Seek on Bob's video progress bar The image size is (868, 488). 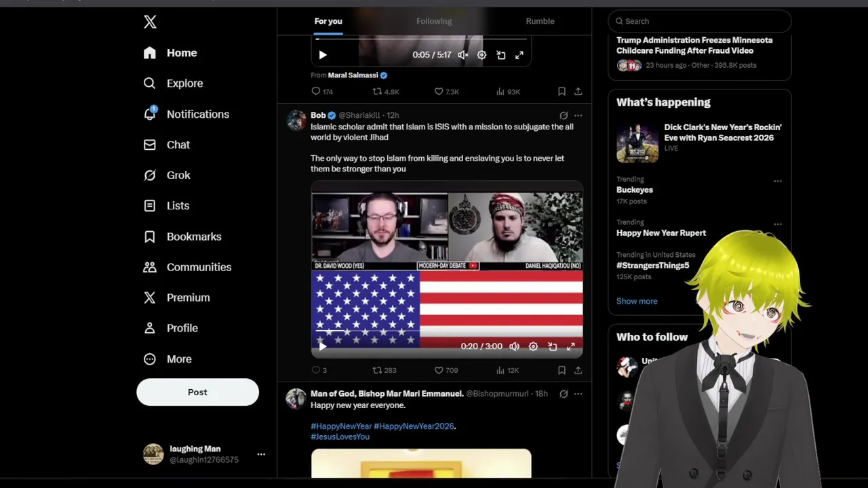[447, 331]
